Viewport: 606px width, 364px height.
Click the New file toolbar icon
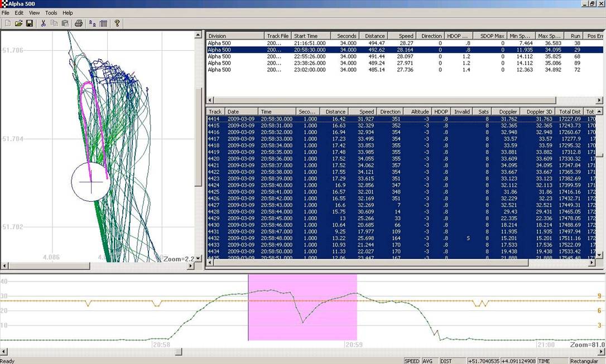(8, 23)
